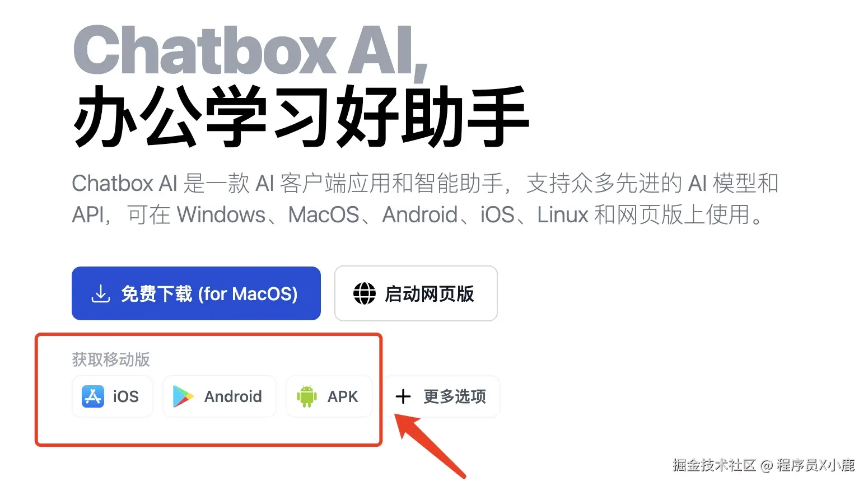
Task: Click the 办公学习好助手 headline
Action: (x=301, y=118)
